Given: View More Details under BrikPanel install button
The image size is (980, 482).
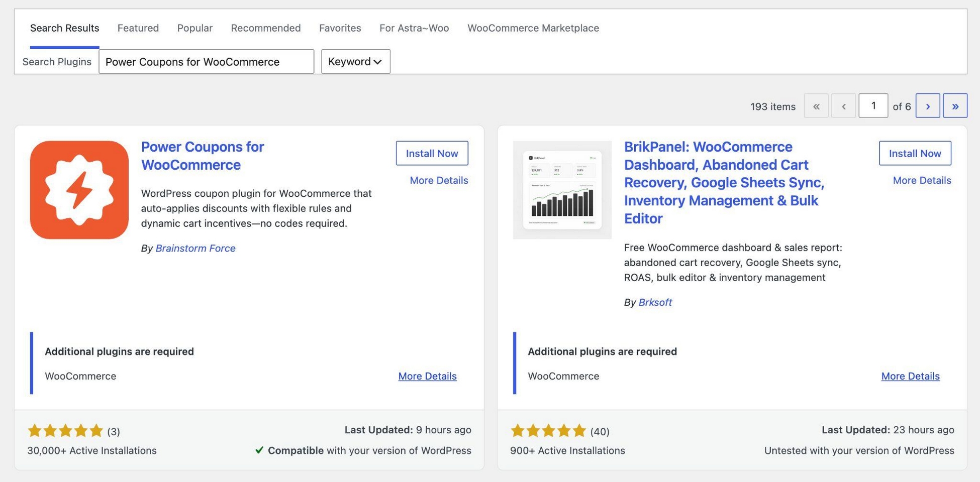Looking at the screenshot, I should pos(922,180).
